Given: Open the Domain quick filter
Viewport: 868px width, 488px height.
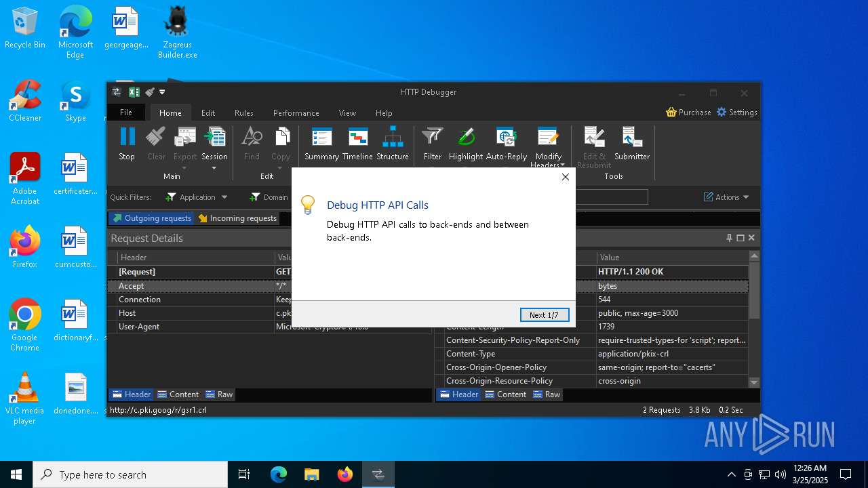Looking at the screenshot, I should pyautogui.click(x=269, y=197).
